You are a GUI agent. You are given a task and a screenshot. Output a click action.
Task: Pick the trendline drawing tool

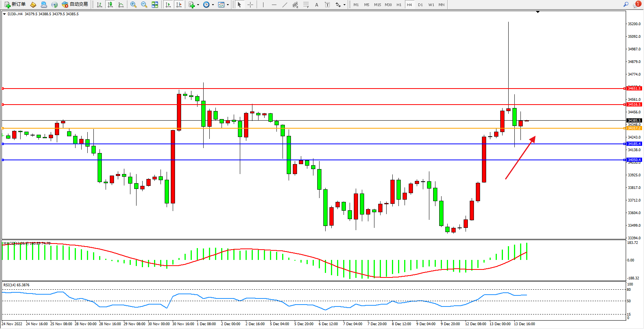tap(284, 5)
